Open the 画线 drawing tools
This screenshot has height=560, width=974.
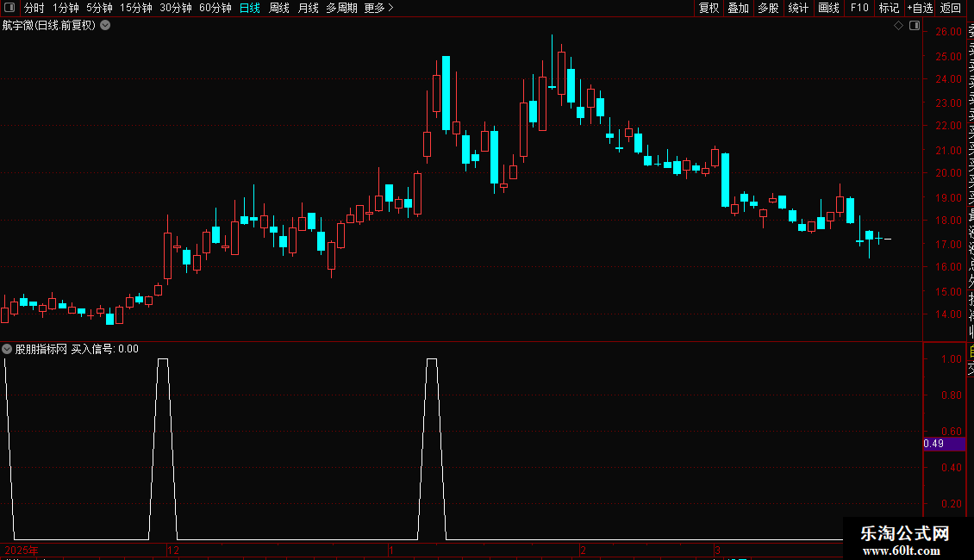(828, 8)
